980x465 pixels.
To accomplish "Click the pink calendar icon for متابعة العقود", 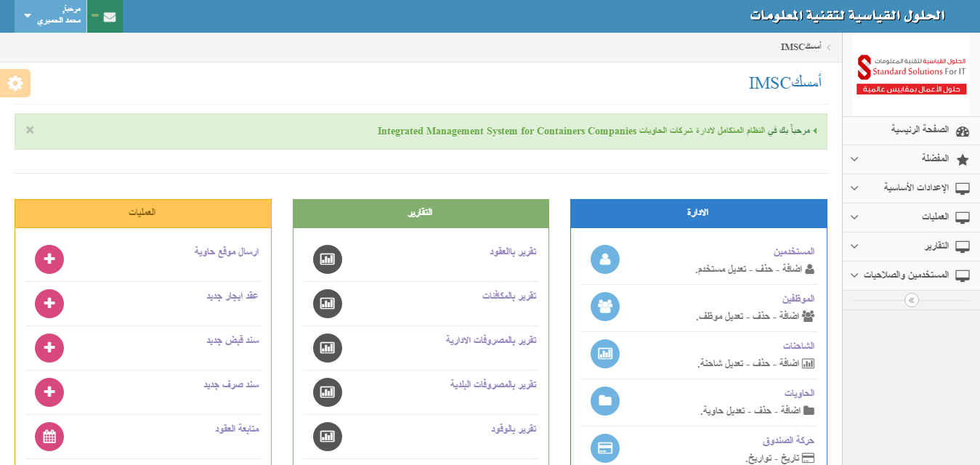I will 49,437.
